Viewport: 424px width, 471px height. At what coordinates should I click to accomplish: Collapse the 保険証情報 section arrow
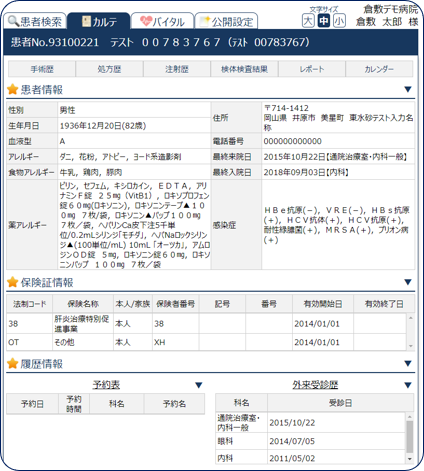click(408, 282)
